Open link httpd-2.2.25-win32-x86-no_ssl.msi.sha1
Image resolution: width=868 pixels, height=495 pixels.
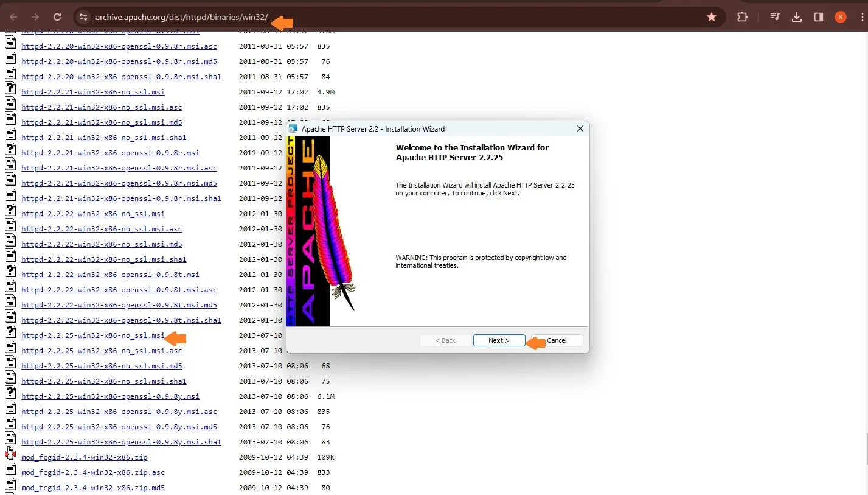(x=104, y=381)
